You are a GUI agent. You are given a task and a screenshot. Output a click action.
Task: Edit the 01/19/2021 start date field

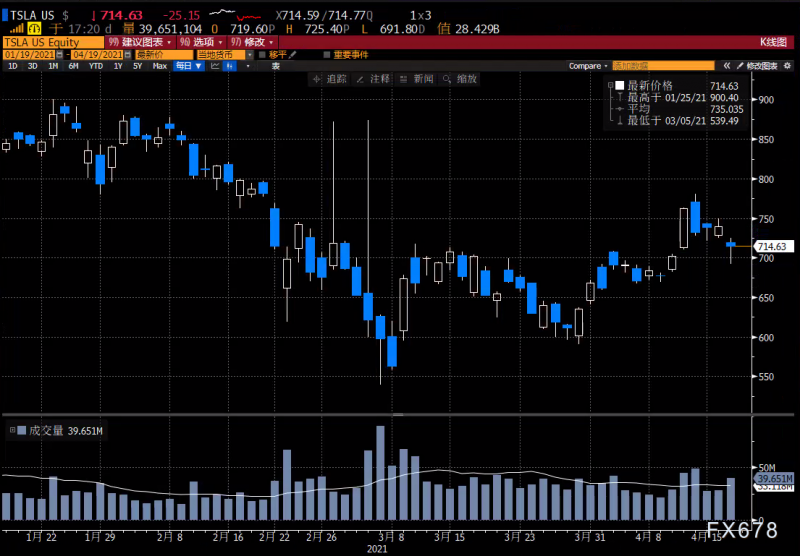click(30, 55)
